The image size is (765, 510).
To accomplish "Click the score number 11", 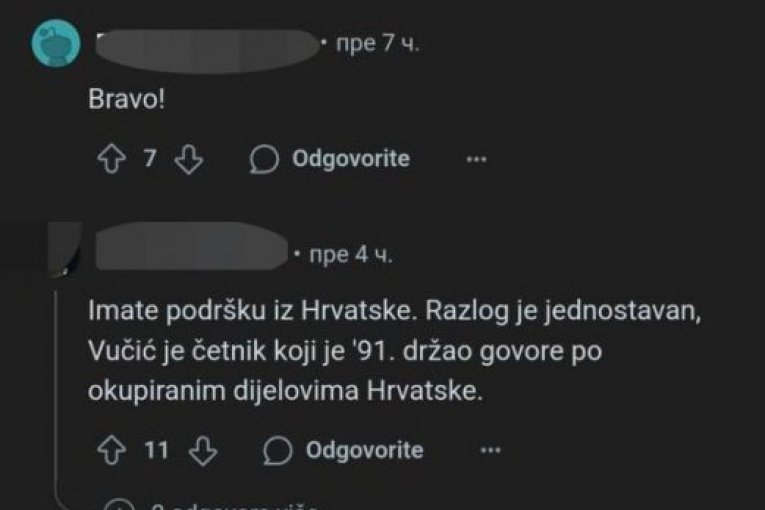I will pos(157,450).
